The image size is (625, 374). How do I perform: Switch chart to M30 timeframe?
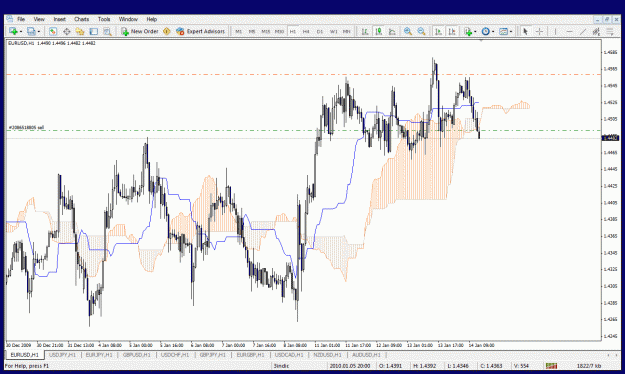tap(279, 31)
